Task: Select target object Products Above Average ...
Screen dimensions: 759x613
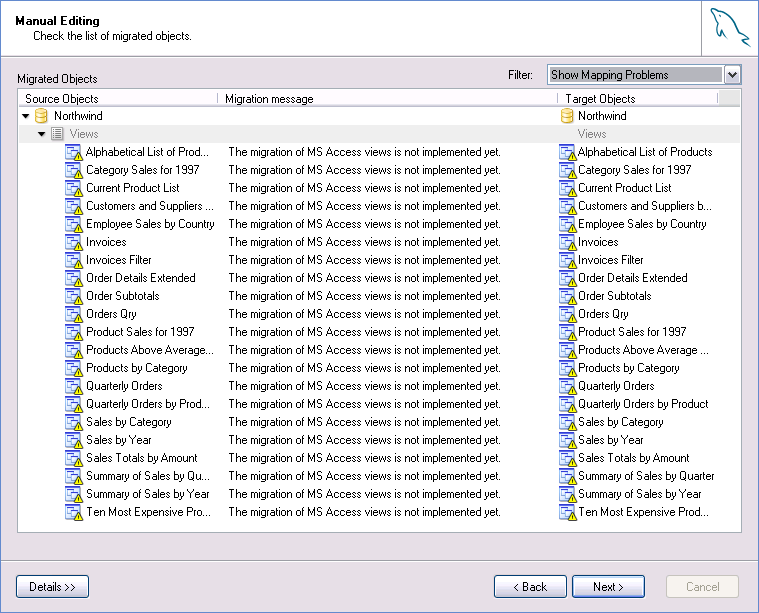Action: [643, 350]
